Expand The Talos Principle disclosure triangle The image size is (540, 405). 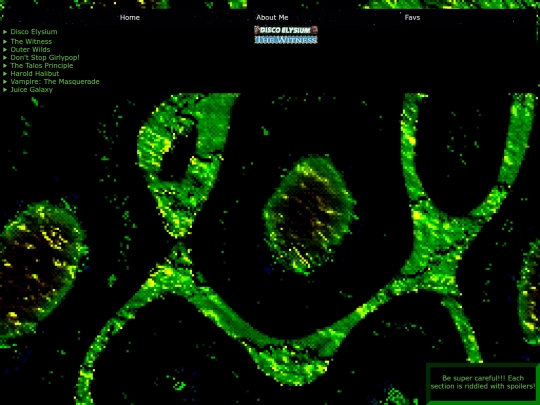(x=5, y=65)
